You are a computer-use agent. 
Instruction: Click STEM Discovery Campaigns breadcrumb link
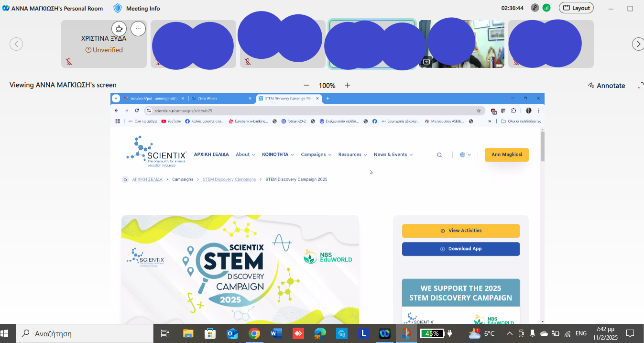pos(229,179)
